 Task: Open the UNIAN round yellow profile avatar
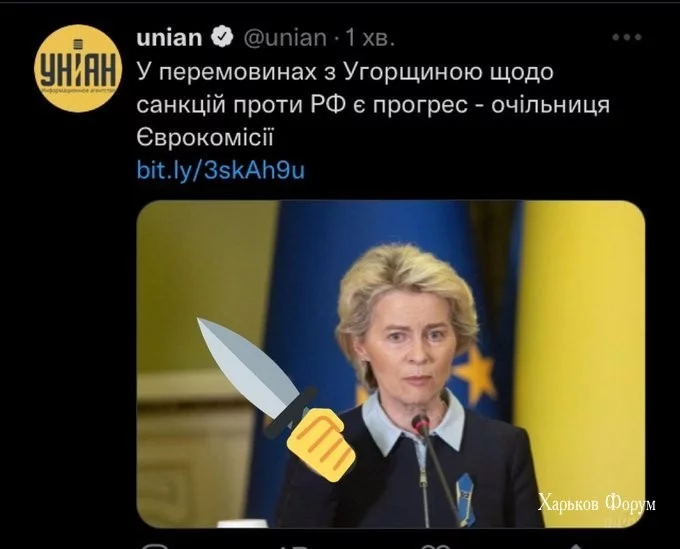pos(77,69)
